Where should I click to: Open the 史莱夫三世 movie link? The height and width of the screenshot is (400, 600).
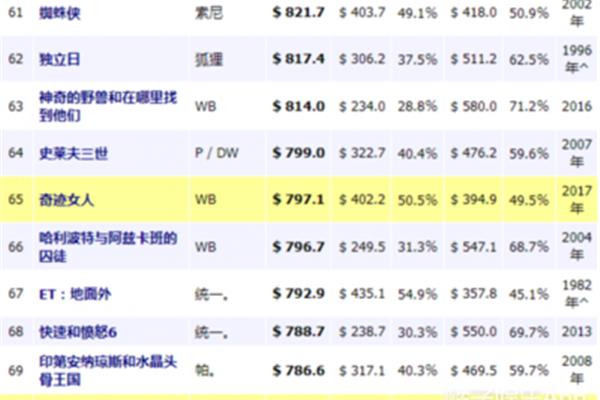pyautogui.click(x=73, y=153)
